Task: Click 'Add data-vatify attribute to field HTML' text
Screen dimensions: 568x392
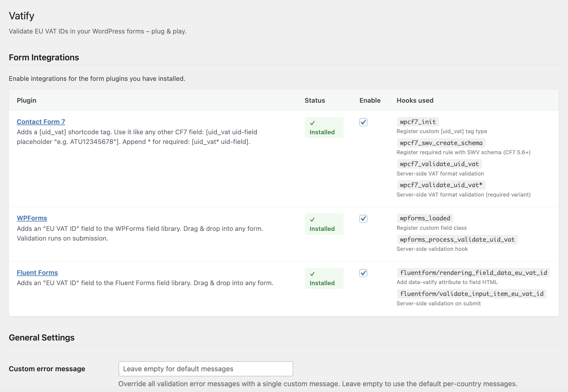Action: [x=447, y=282]
